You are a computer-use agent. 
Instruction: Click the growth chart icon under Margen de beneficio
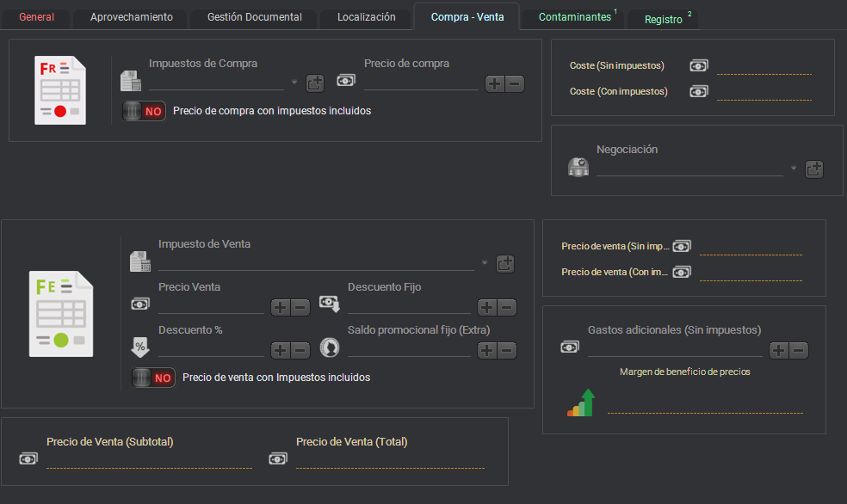(x=579, y=401)
